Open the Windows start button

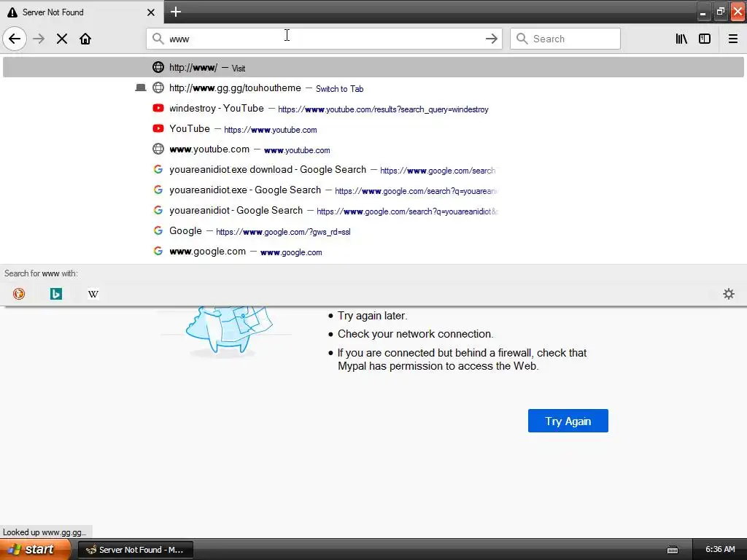click(x=35, y=549)
